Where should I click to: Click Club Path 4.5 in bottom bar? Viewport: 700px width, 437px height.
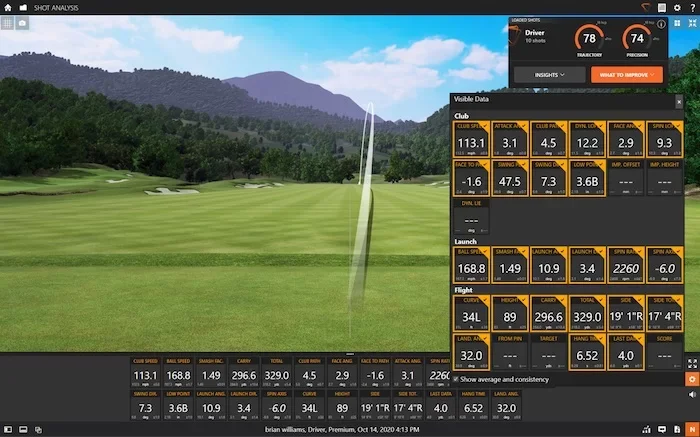click(309, 372)
